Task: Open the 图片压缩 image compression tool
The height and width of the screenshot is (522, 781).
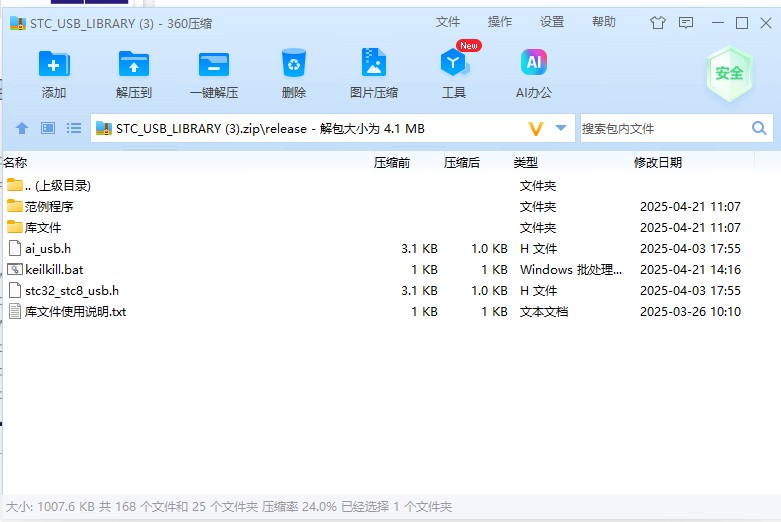Action: pyautogui.click(x=373, y=66)
